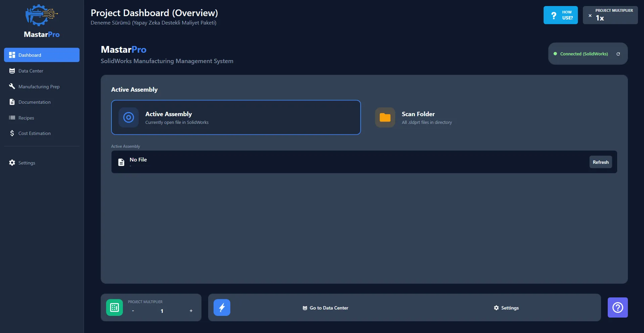Open Cost Estimation sidebar item

pyautogui.click(x=34, y=133)
